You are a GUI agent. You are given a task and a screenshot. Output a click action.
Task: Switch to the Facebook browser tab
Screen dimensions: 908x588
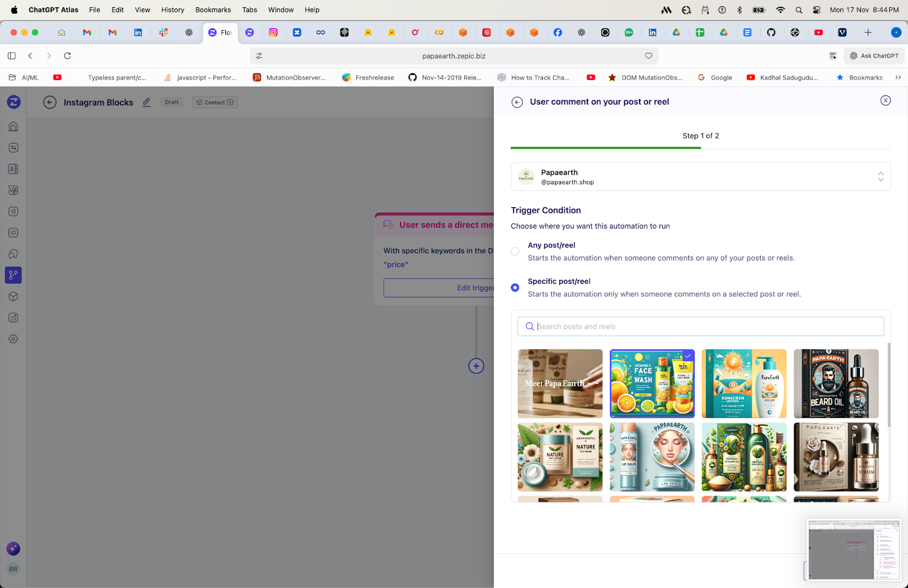pos(558,32)
